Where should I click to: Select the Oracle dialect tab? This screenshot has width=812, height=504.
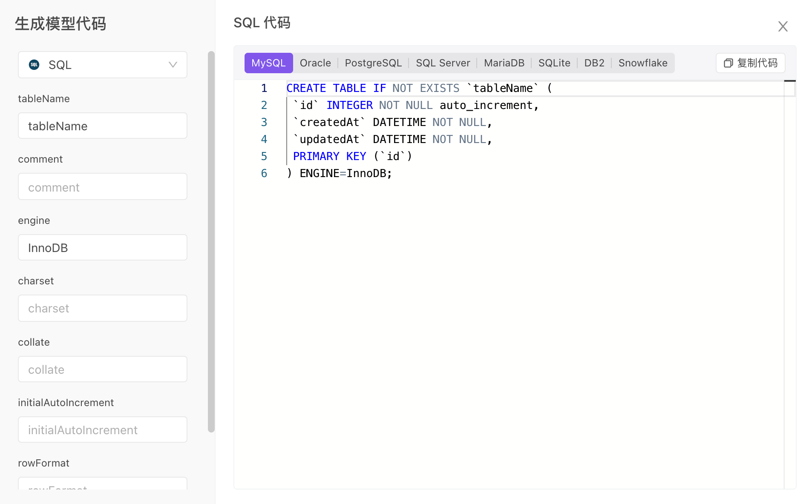click(315, 63)
